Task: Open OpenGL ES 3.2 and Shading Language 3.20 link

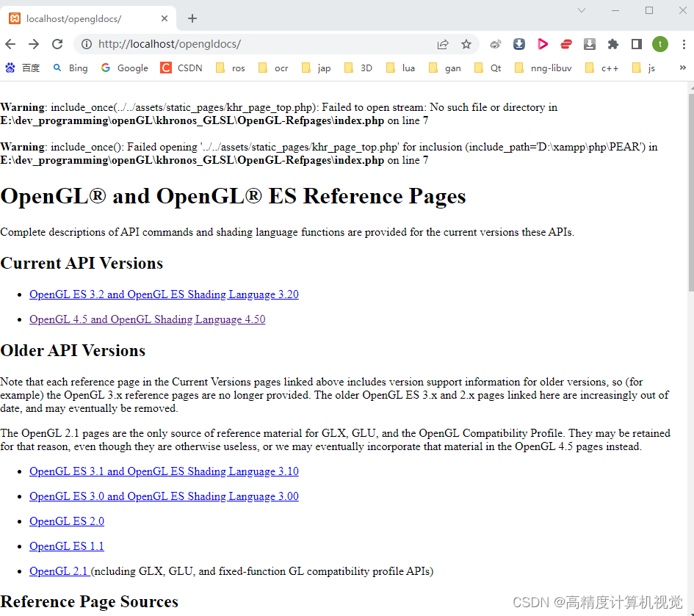Action: [164, 294]
